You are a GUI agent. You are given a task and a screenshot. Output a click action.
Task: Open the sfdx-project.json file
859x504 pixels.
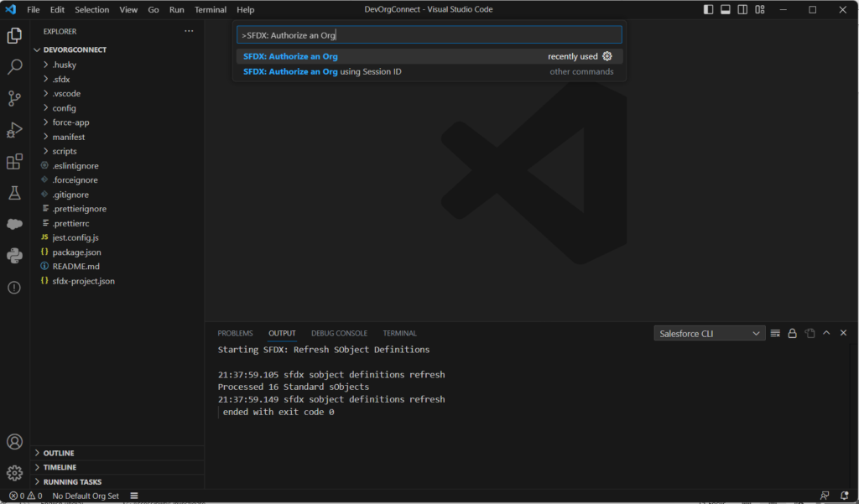click(x=83, y=281)
